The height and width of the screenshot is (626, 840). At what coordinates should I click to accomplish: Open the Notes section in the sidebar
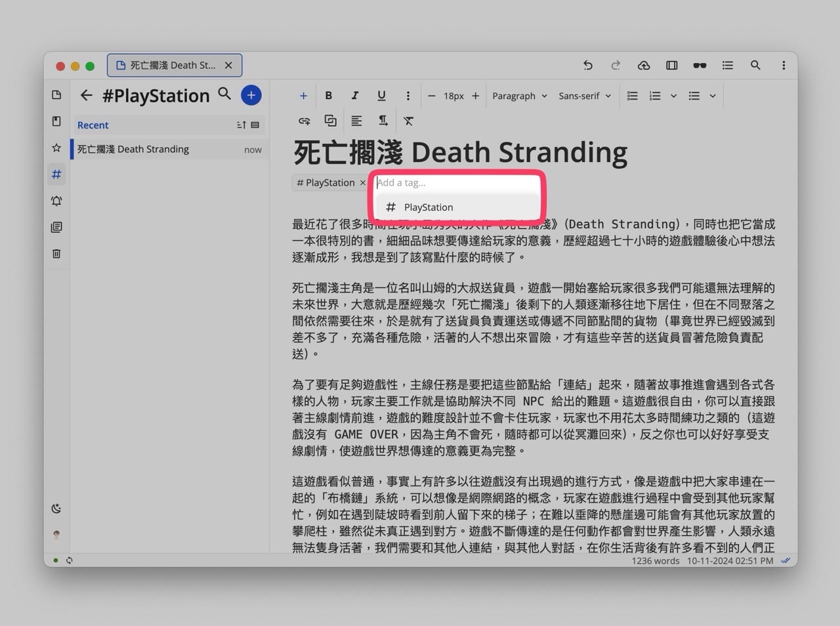[56, 95]
